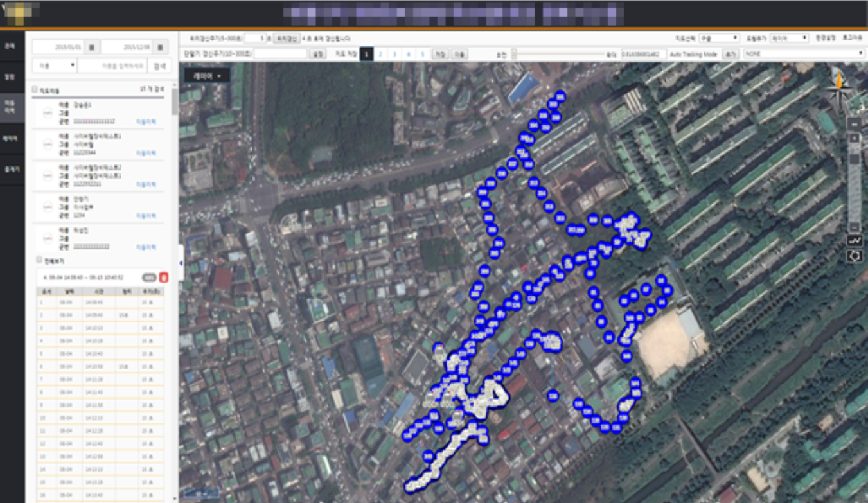The height and width of the screenshot is (503, 868).
Task: Open the 이동이력 sidebar menu item
Action: click(x=10, y=106)
